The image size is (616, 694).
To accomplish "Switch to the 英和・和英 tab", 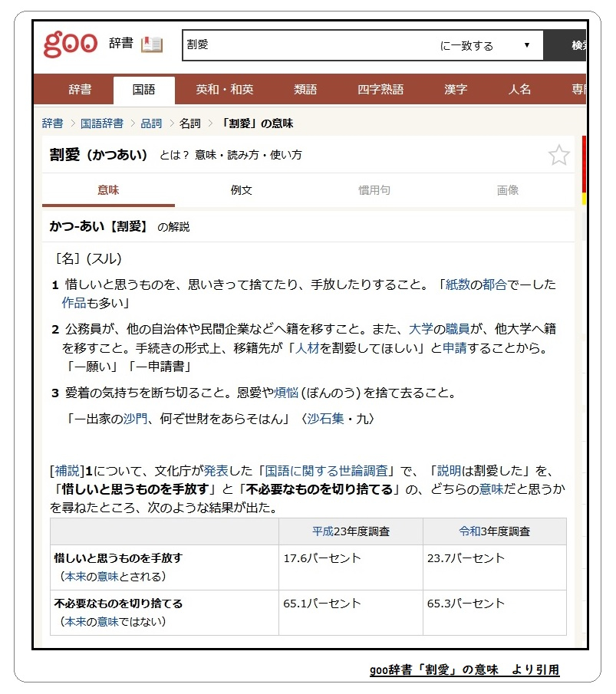I will point(225,90).
